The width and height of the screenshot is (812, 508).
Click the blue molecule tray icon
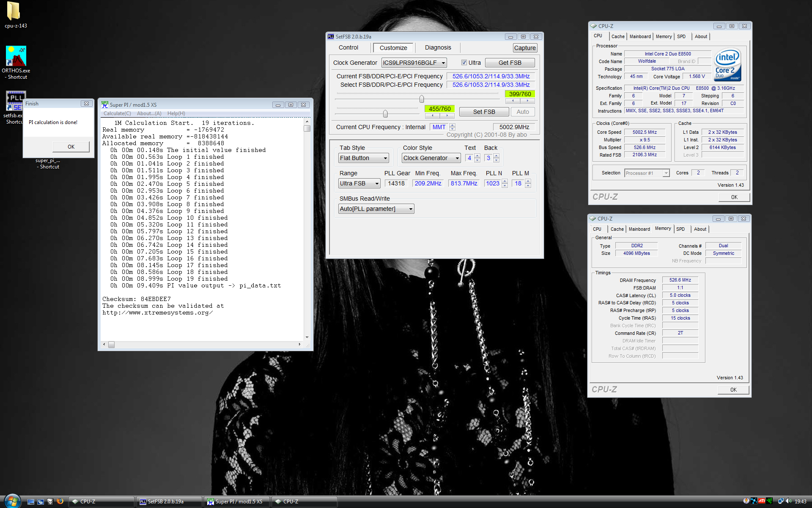(x=754, y=501)
